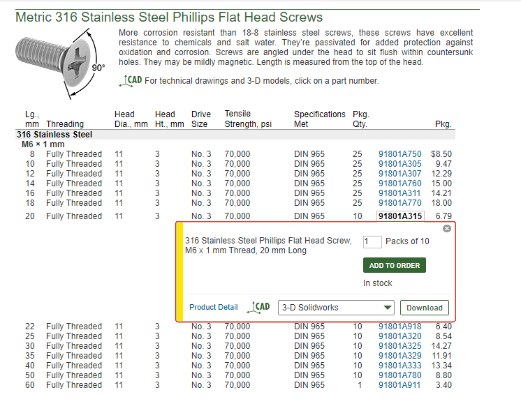The image size is (521, 420).
Task: Open part number 91801A307
Action: (400, 174)
